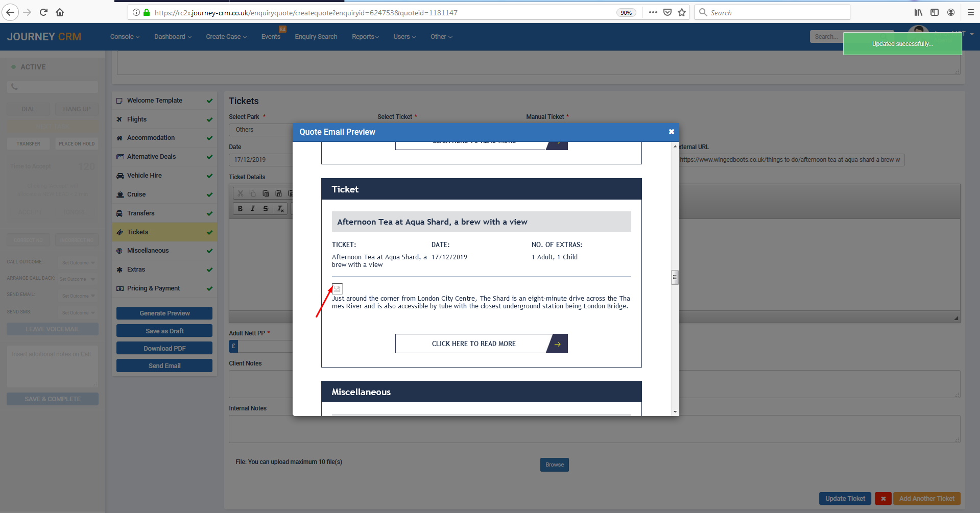Click the browser address bar URL

[306, 13]
